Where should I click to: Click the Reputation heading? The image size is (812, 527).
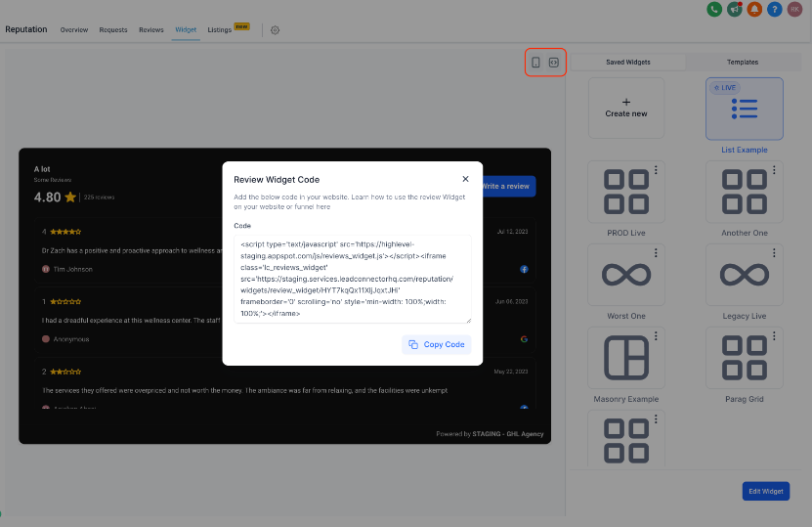coord(25,29)
